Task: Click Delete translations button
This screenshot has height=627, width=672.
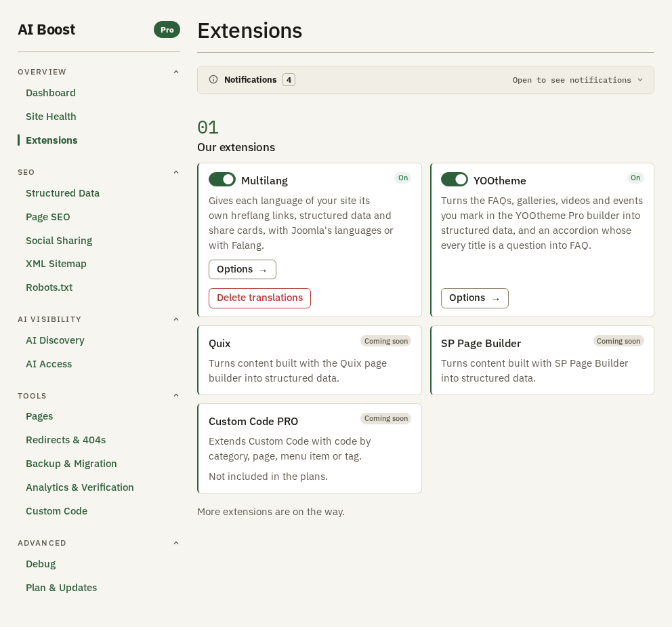Action: coord(259,298)
